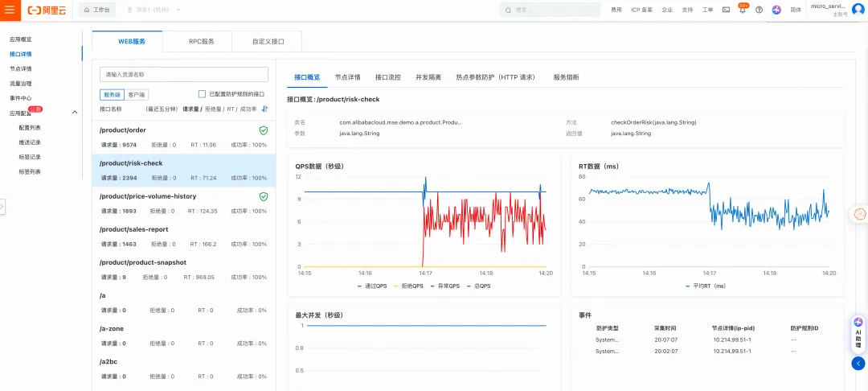Select the /product/order interface
The height and width of the screenshot is (391, 868).
pos(184,138)
